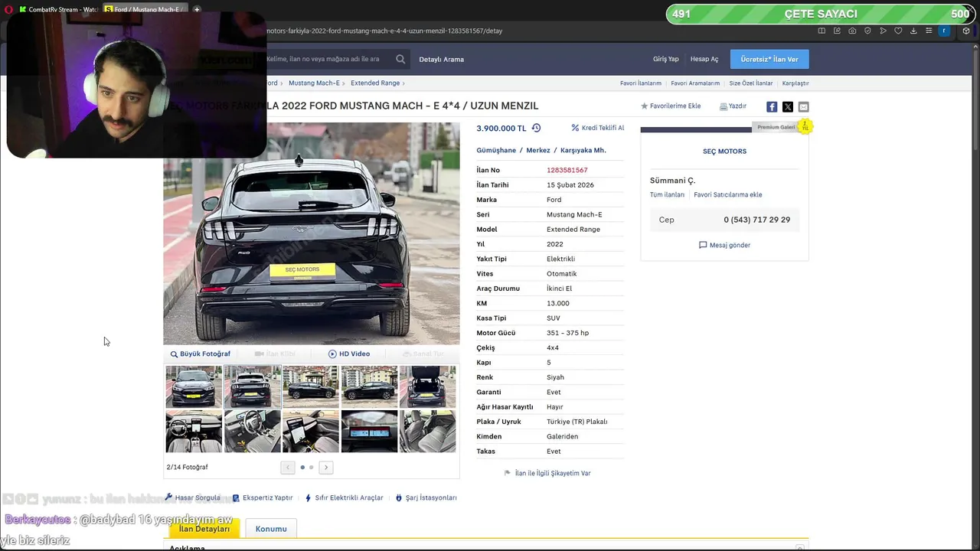Click the main rear-view car photo
Screen dimensions: 980x551
click(312, 233)
